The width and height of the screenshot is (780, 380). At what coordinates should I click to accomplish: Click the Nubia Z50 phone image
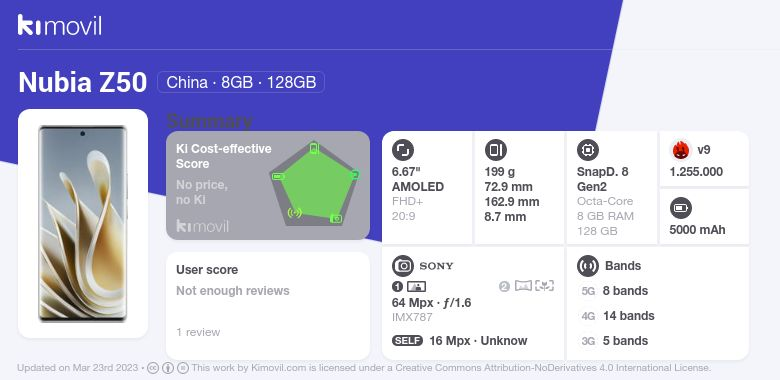(83, 223)
